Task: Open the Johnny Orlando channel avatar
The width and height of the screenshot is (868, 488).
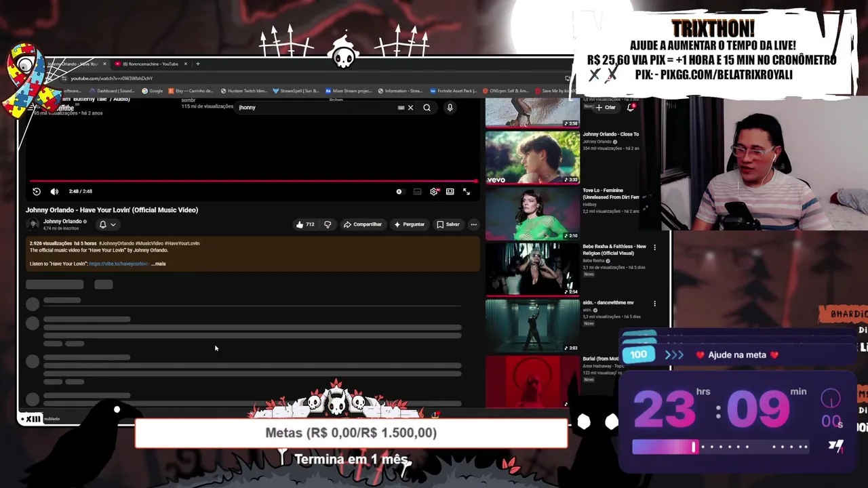Action: pyautogui.click(x=33, y=224)
